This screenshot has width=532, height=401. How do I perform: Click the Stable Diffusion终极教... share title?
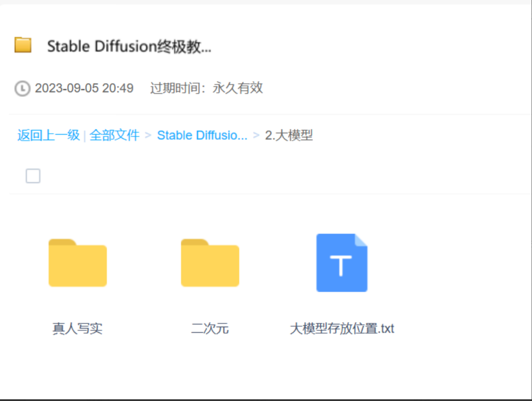[x=129, y=46]
